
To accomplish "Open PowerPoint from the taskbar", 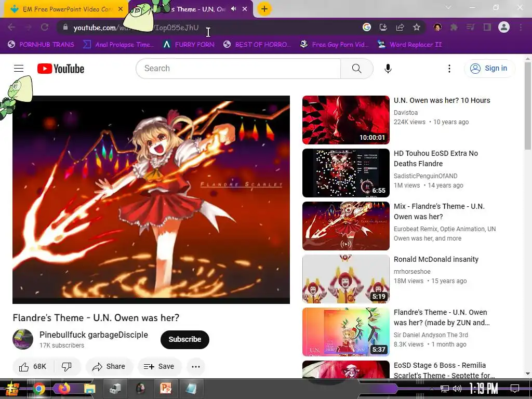I will pyautogui.click(x=166, y=389).
